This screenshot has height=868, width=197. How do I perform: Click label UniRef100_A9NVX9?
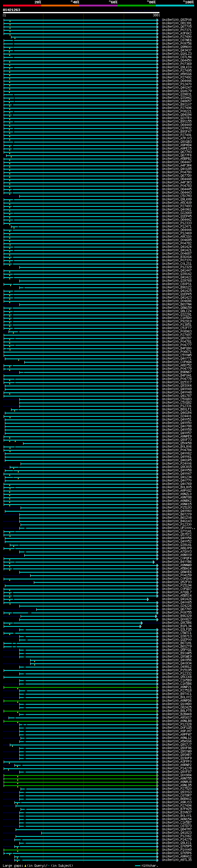coord(176,555)
